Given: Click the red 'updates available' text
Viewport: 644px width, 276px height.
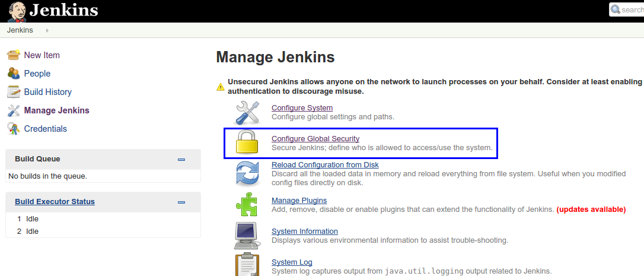Looking at the screenshot, I should point(591,210).
